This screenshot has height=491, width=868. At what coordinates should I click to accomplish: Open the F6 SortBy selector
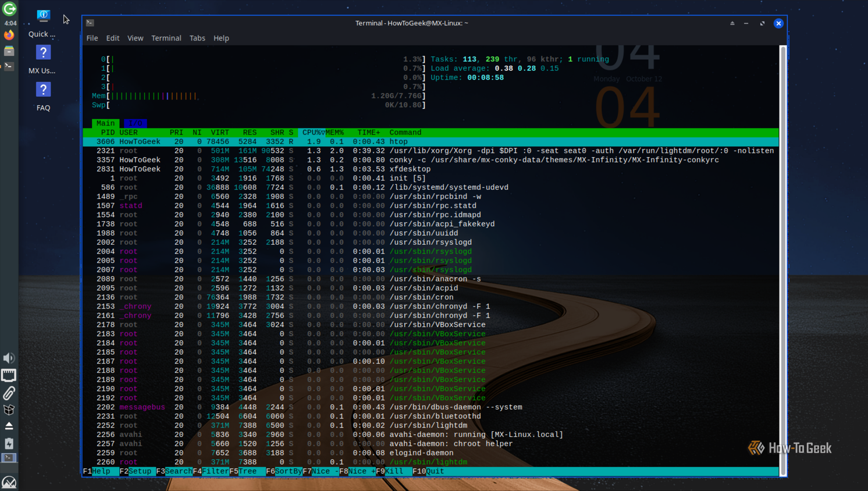tap(284, 471)
